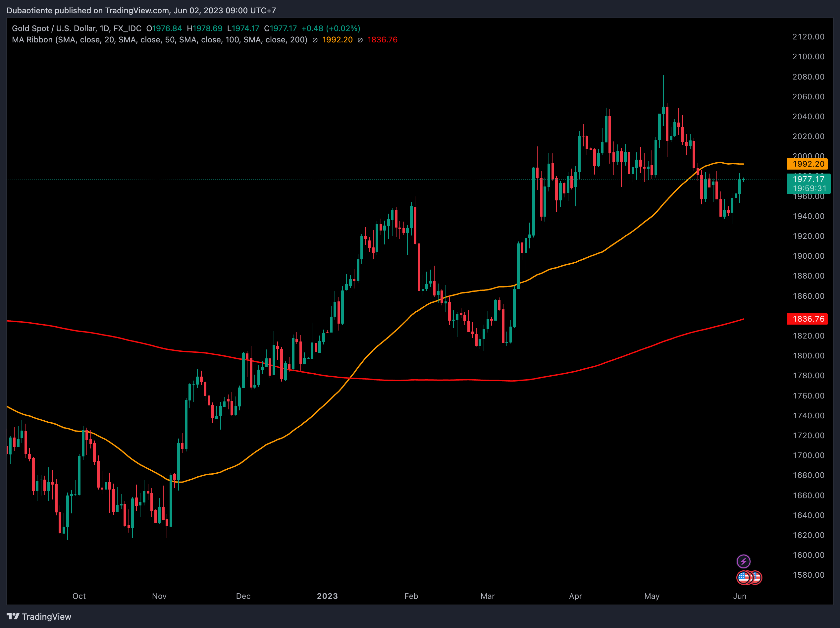Click the 1900.00 price axis label
The width and height of the screenshot is (840, 628).
tap(809, 256)
